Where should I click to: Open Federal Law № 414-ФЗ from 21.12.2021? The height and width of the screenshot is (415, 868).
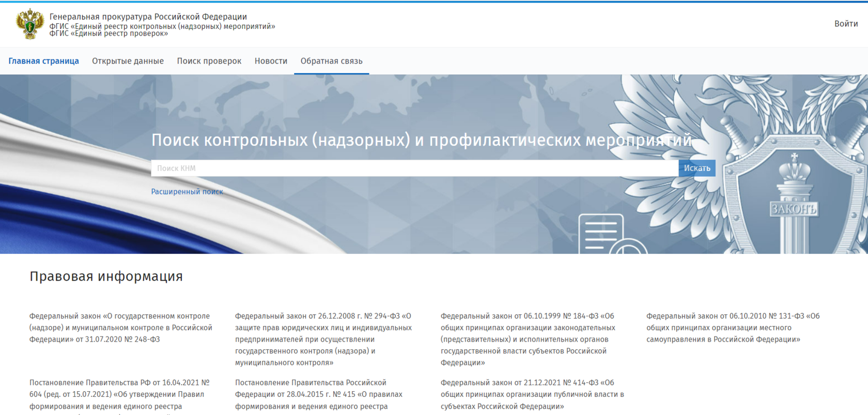coord(532,394)
